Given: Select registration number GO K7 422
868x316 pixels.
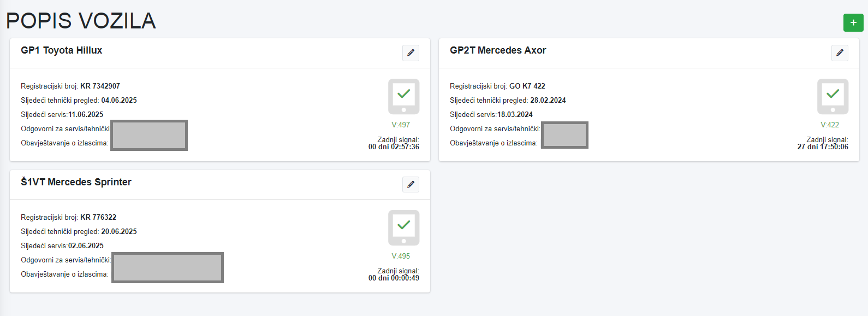Looking at the screenshot, I should click(x=527, y=86).
